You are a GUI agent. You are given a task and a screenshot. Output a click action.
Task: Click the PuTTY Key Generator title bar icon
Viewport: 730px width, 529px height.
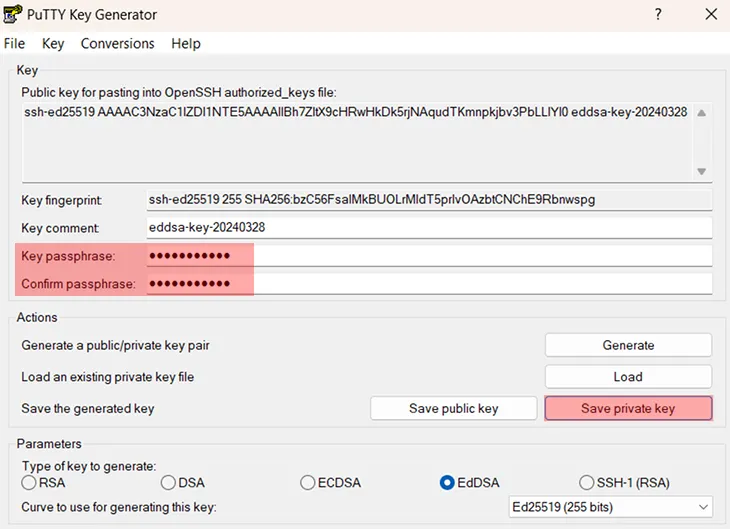pos(14,15)
